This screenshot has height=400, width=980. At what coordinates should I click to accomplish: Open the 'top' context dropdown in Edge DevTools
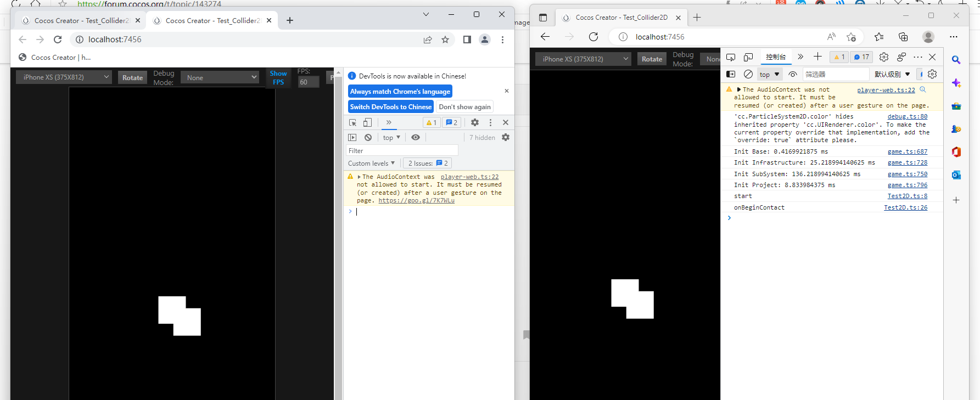point(770,74)
